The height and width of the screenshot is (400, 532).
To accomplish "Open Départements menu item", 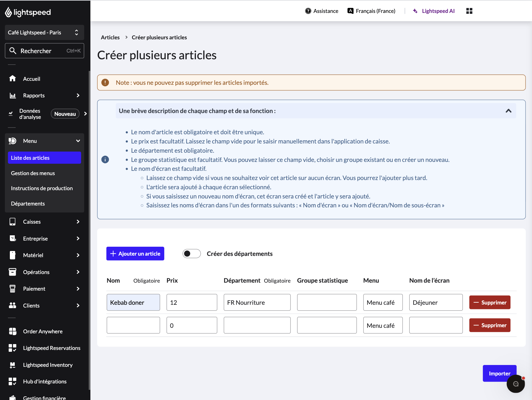I will click(x=28, y=204).
